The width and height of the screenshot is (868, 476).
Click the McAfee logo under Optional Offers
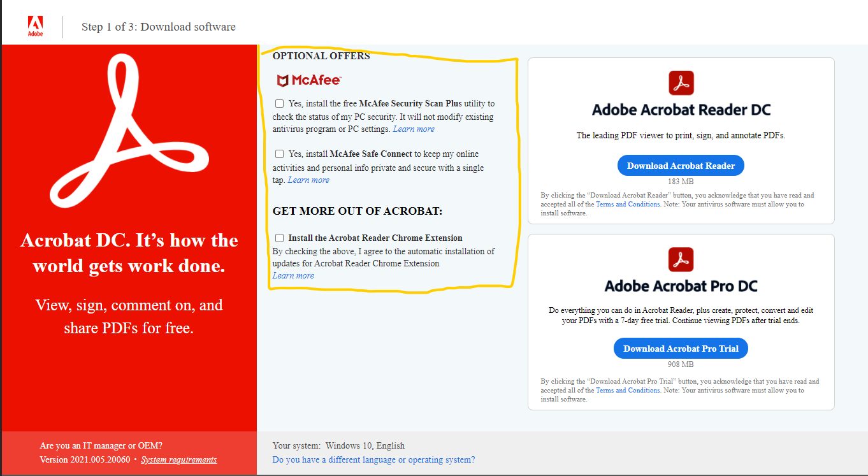coord(308,80)
